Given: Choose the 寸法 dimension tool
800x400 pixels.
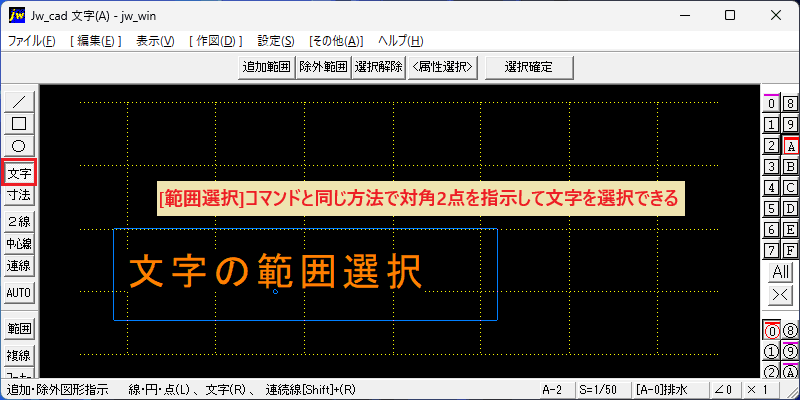Looking at the screenshot, I should pyautogui.click(x=19, y=194).
